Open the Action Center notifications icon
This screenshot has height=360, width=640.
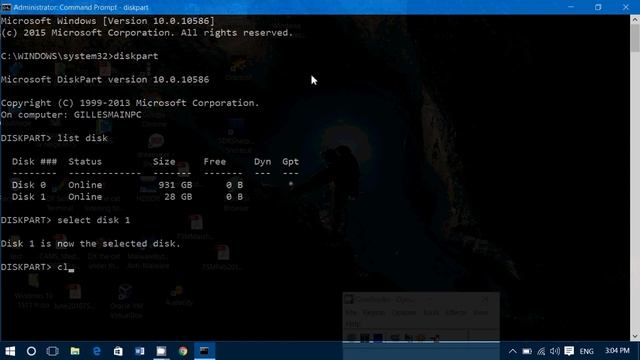(x=569, y=351)
